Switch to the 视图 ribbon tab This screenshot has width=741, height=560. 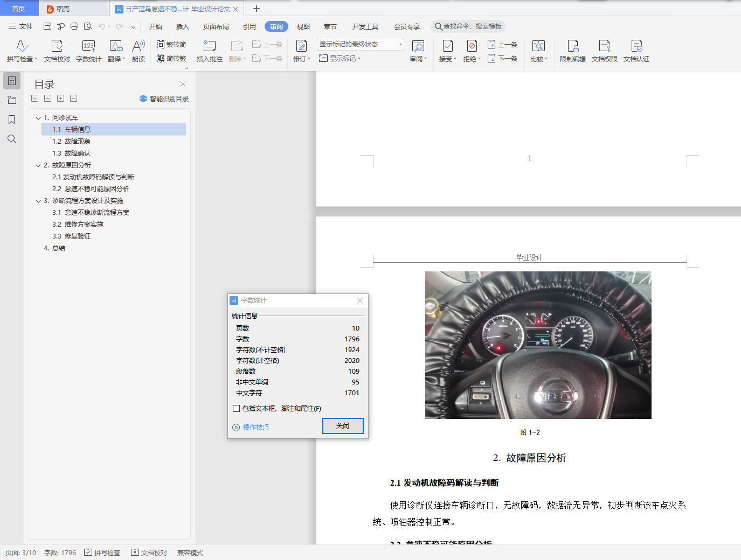303,26
